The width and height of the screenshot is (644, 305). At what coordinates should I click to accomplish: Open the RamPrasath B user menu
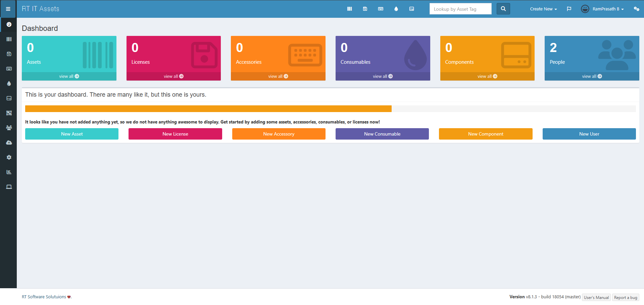click(603, 9)
